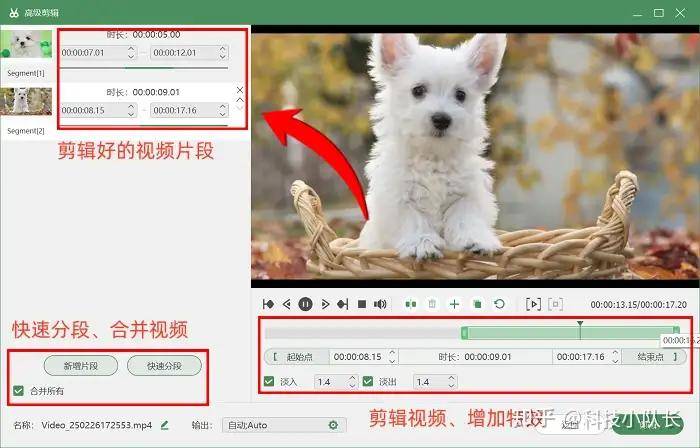The width and height of the screenshot is (700, 448).
Task: Adjust Segment[1] start time 00:00:07.01 spinner
Action: [131, 53]
